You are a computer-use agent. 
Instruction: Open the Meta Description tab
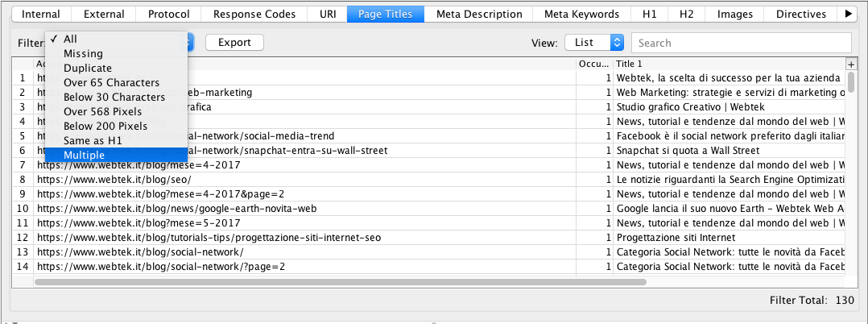coord(479,15)
